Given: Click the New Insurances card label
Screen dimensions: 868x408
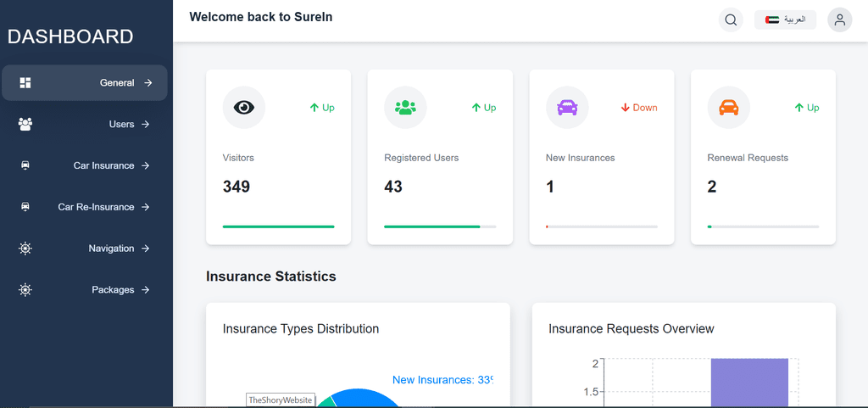Looking at the screenshot, I should [x=580, y=158].
